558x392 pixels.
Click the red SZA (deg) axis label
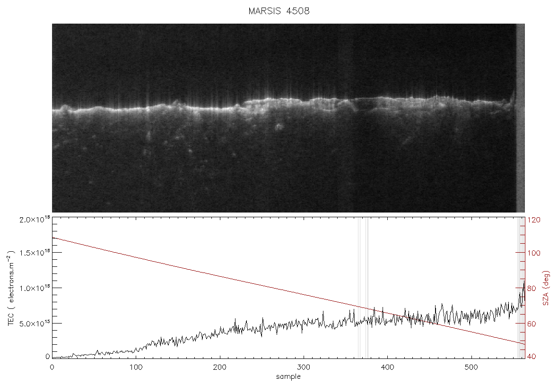pos(546,288)
